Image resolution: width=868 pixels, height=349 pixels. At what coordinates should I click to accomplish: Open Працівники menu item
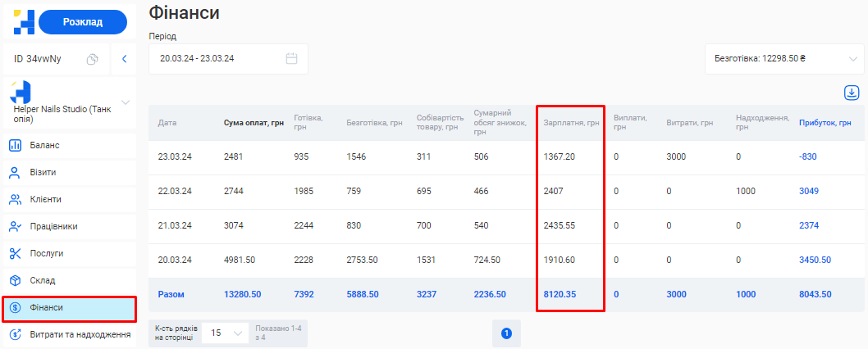54,227
